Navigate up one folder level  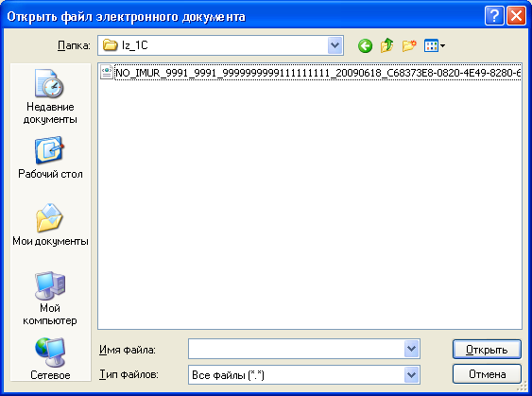point(386,45)
